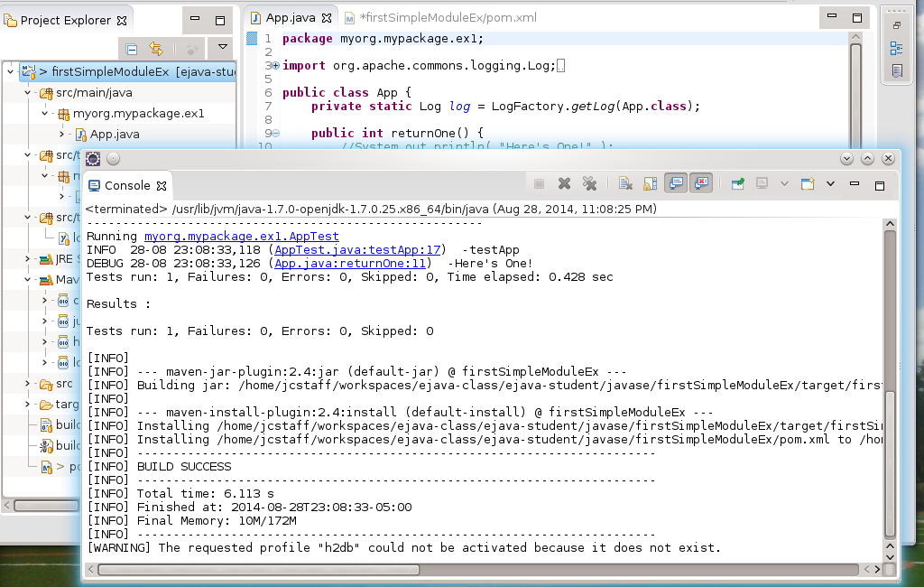Toggle Show Console on Standard Error change
Viewport: 924px width, 587px height.
(x=701, y=183)
